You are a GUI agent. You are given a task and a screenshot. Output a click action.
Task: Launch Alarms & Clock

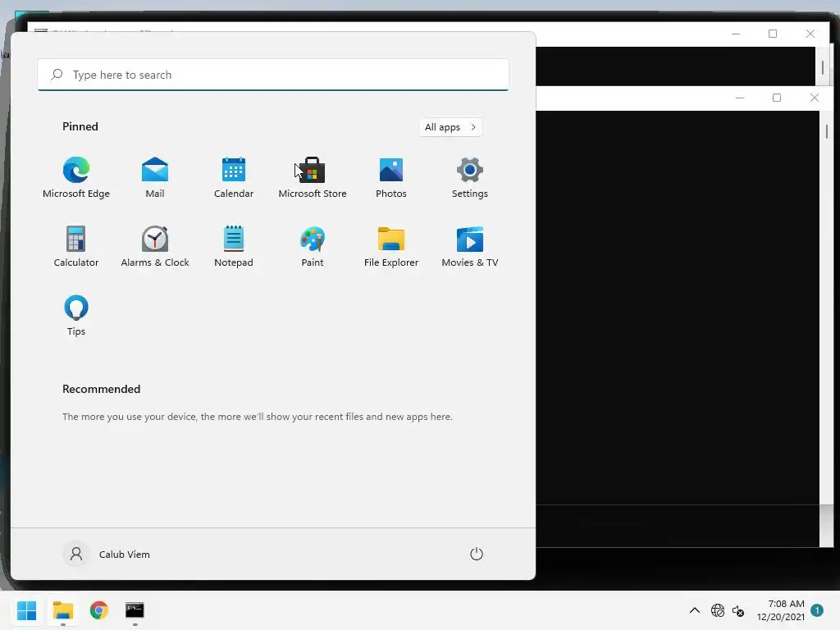tap(155, 246)
